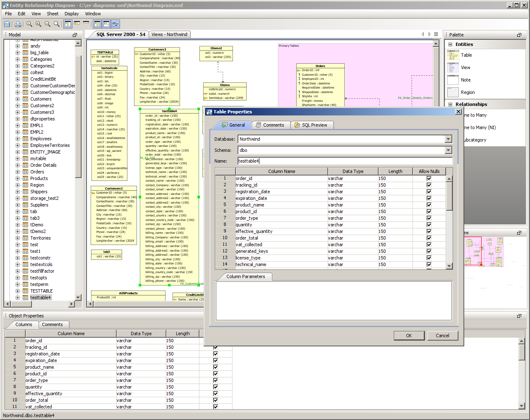
Task: Click the Zoom Out magnifier icon
Action: (x=48, y=24)
